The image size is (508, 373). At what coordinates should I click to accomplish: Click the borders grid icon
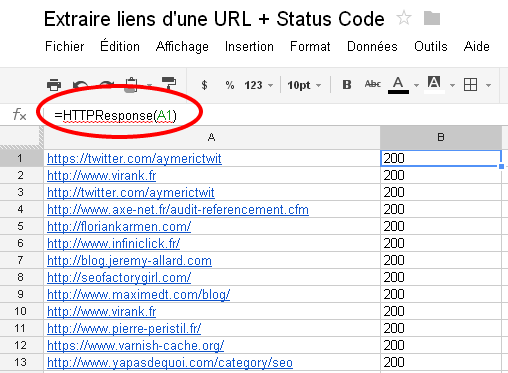pyautogui.click(x=470, y=85)
